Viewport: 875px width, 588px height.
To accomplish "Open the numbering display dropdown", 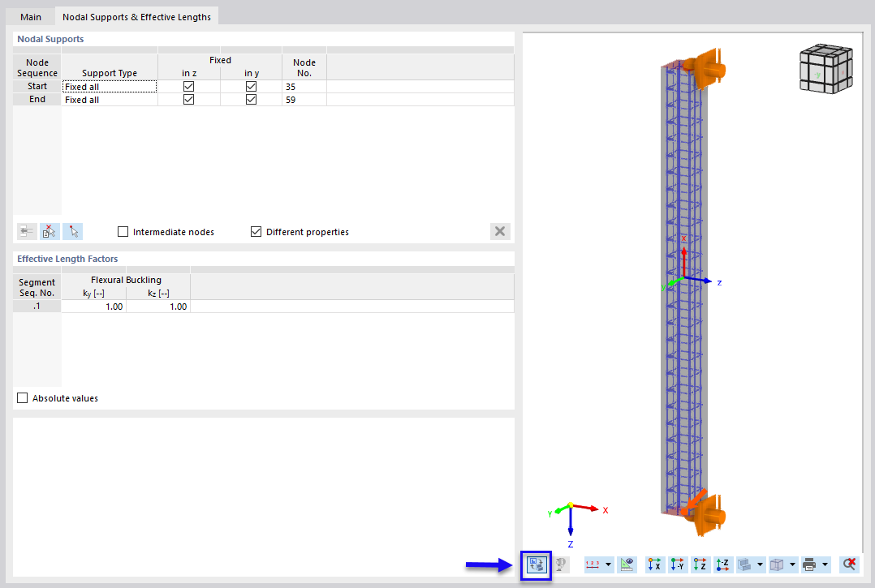I will pyautogui.click(x=607, y=564).
